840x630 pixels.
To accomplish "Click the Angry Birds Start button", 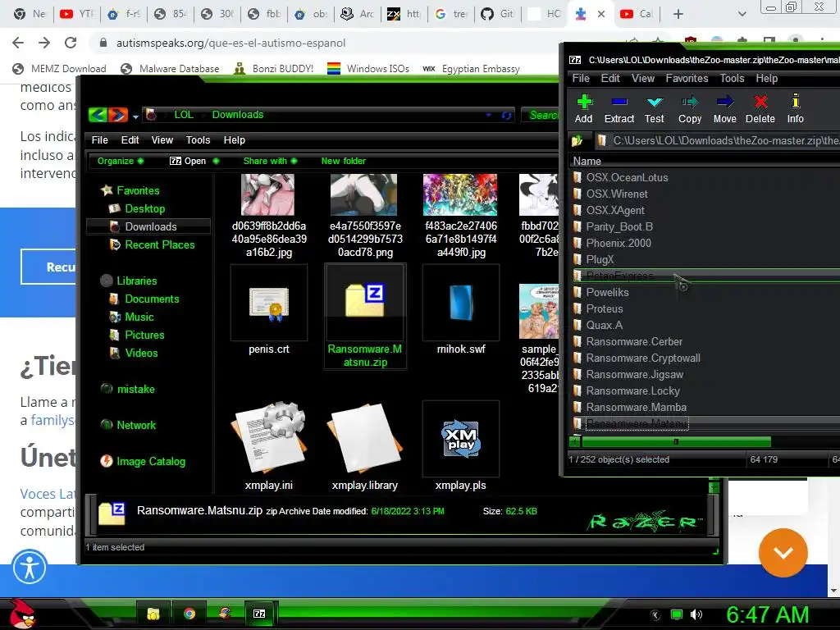I will [22, 614].
